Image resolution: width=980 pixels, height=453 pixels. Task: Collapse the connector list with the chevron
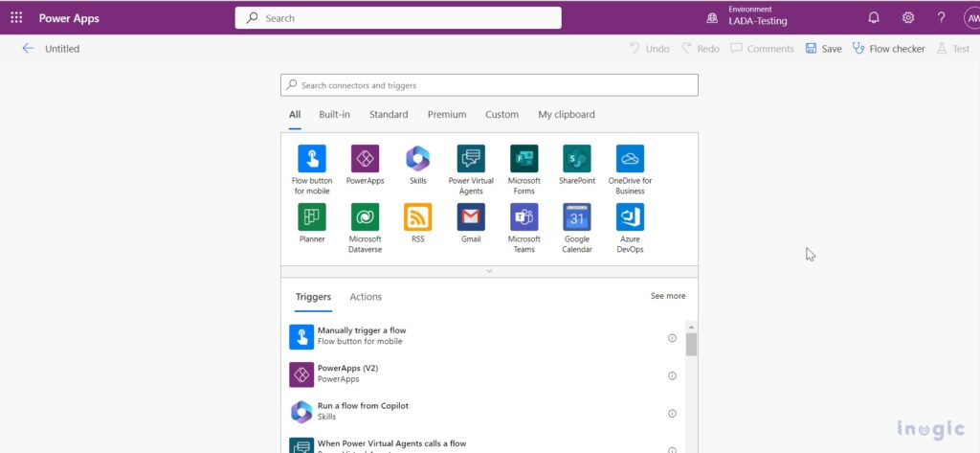pyautogui.click(x=489, y=271)
